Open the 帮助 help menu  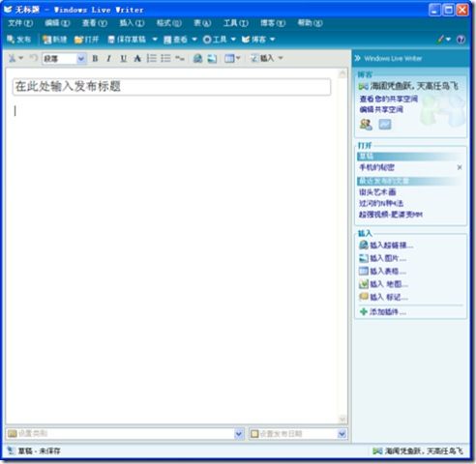tap(310, 23)
